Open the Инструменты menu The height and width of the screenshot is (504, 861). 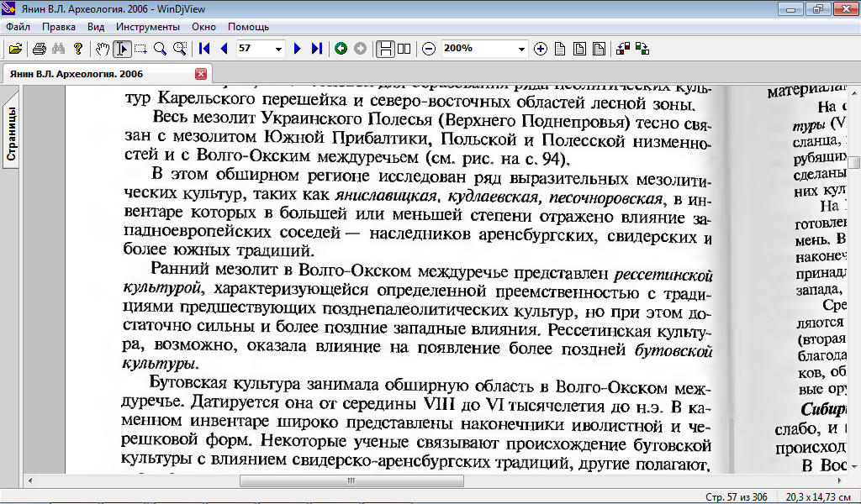point(148,26)
